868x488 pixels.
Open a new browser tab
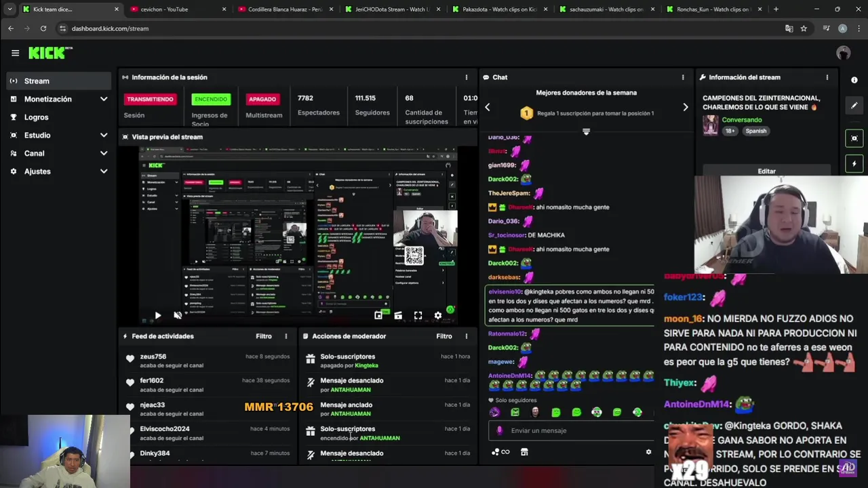point(776,9)
